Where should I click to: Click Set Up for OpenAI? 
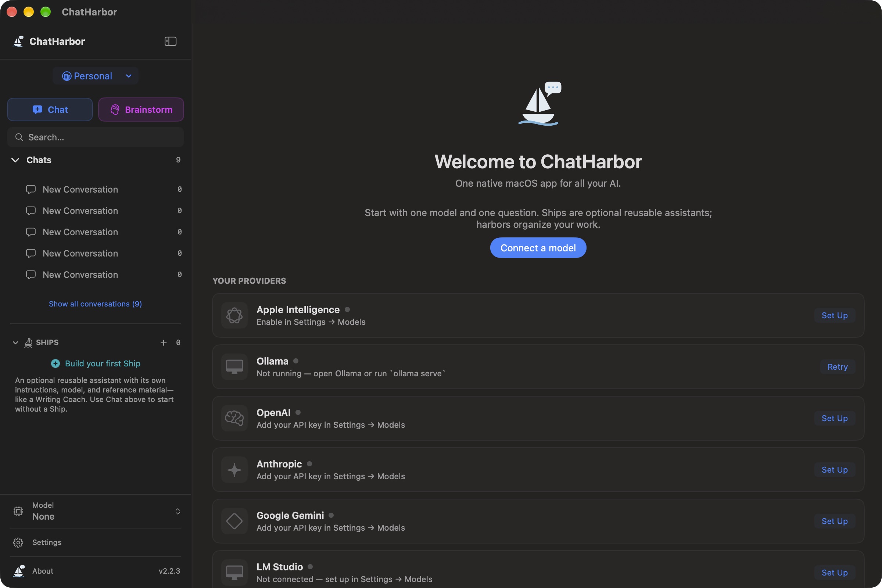pos(835,418)
